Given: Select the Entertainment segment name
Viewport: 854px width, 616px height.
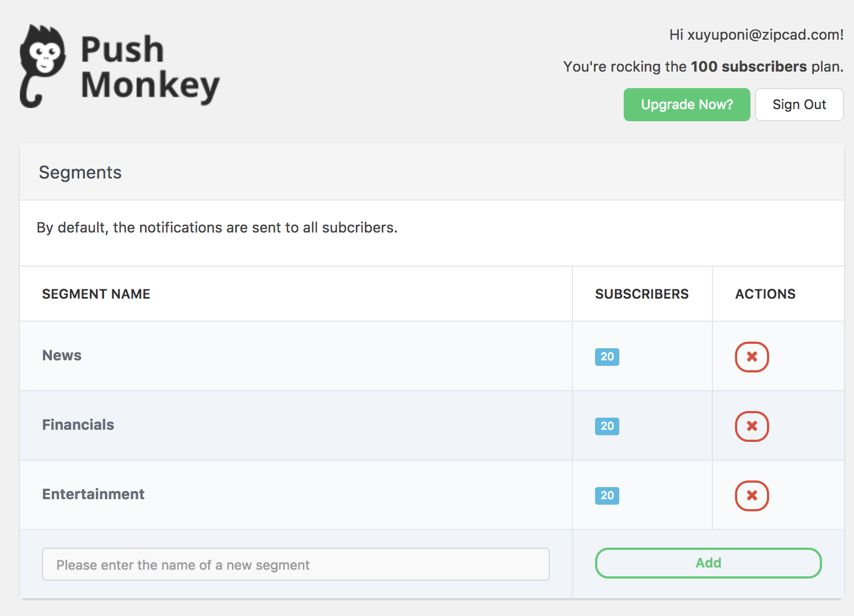Looking at the screenshot, I should [x=94, y=494].
